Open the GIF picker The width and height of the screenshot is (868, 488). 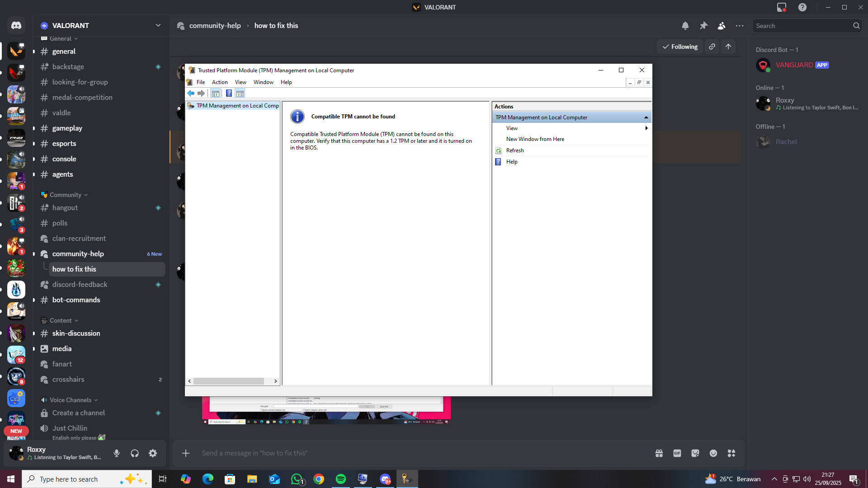point(677,453)
